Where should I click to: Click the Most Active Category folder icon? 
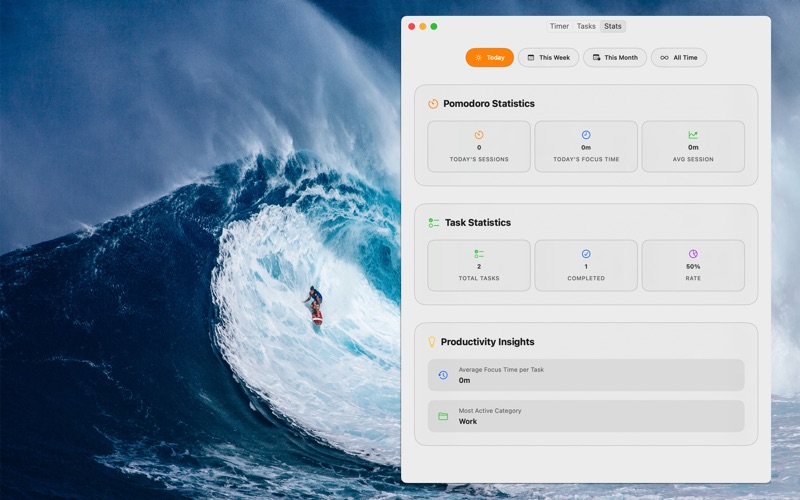tap(443, 416)
